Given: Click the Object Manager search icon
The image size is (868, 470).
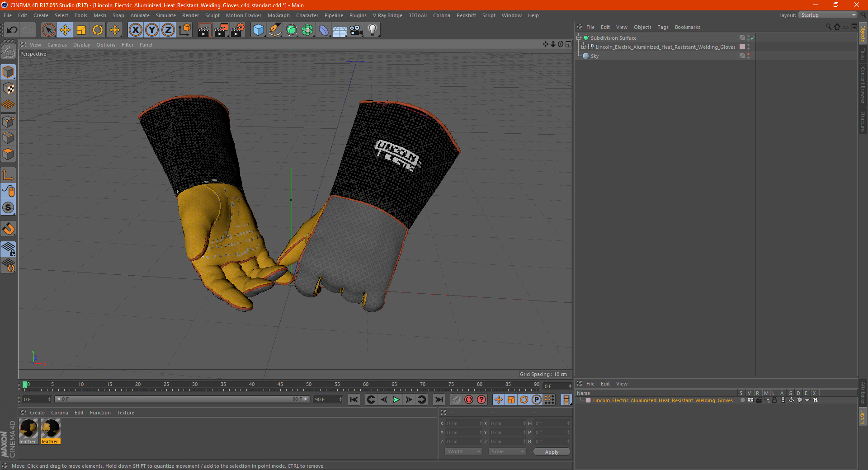Looking at the screenshot, I should 828,27.
